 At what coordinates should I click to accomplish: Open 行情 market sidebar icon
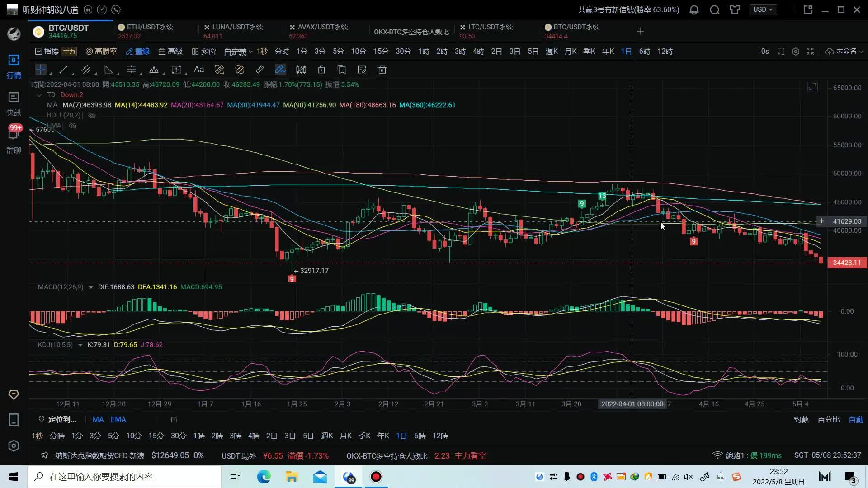[14, 66]
